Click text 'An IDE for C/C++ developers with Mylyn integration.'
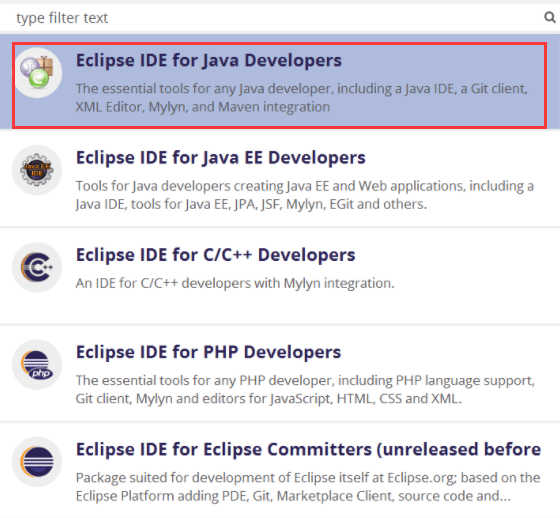 point(235,283)
